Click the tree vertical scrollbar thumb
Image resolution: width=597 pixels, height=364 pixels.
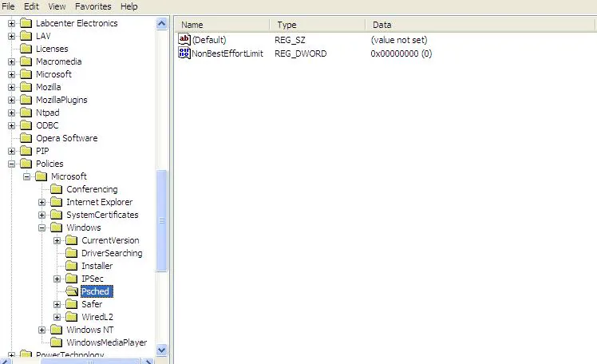(161, 221)
